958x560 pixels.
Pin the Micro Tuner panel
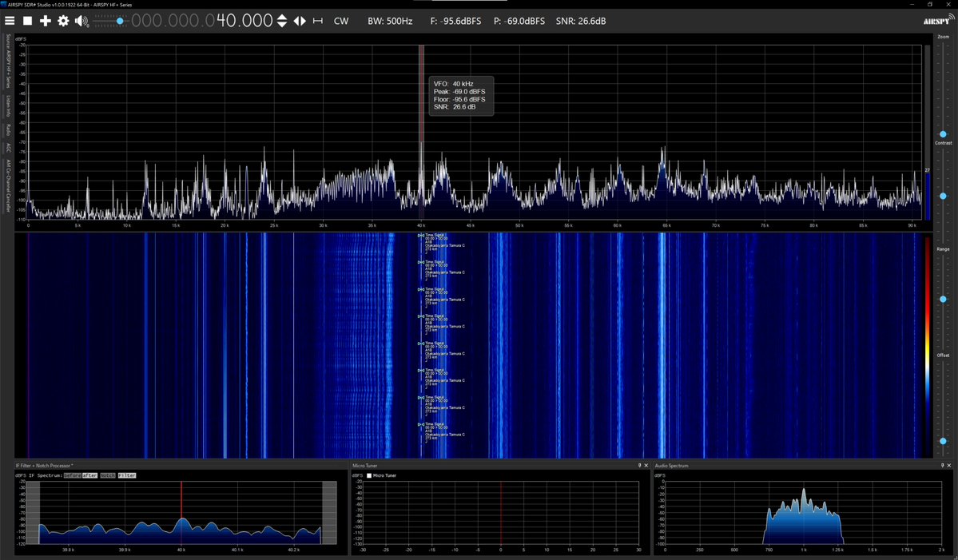point(640,466)
